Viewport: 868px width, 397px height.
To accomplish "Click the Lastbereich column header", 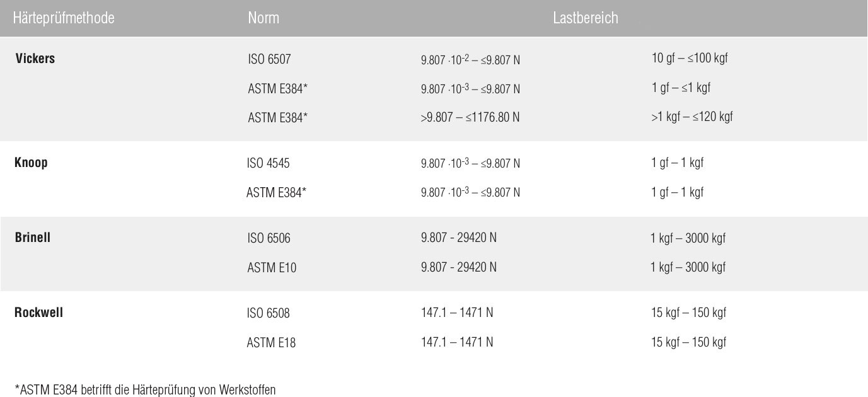I will pos(586,18).
